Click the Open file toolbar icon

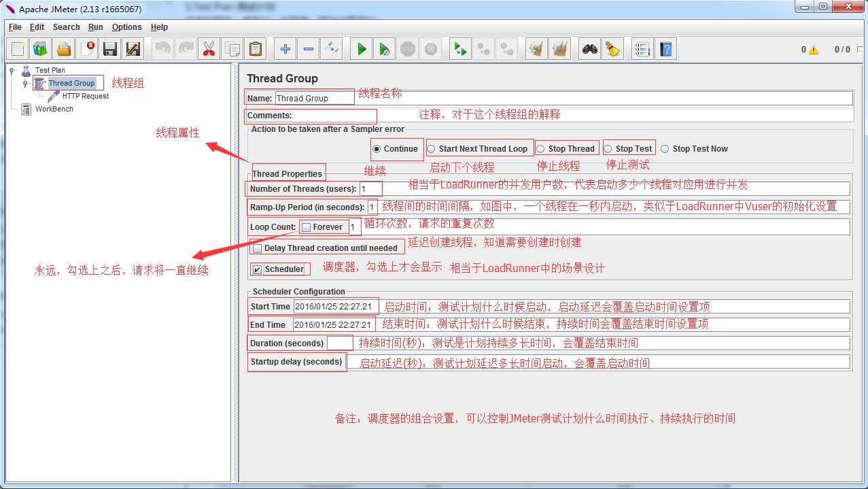[x=64, y=49]
